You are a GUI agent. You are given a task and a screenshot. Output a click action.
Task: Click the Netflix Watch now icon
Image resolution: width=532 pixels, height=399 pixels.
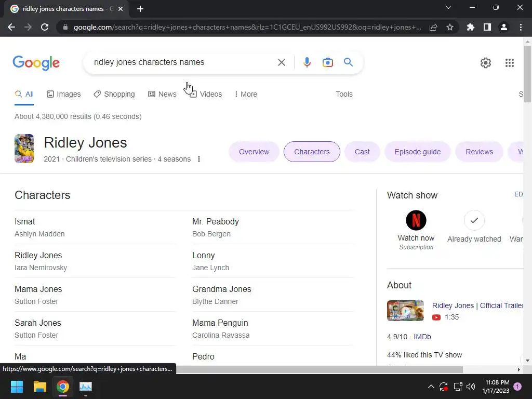click(416, 220)
